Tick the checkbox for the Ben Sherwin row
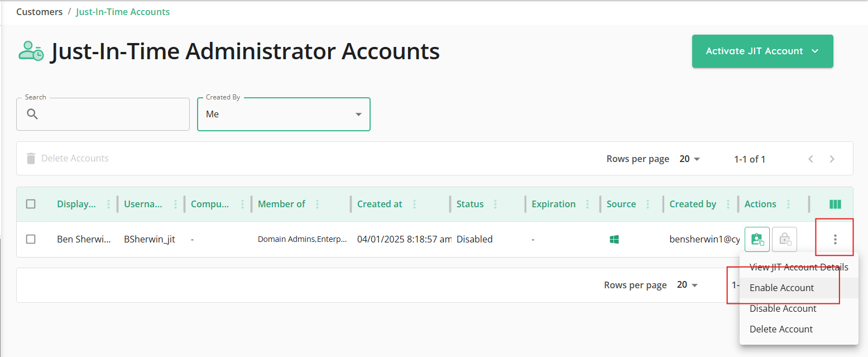Image resolution: width=868 pixels, height=357 pixels. [x=31, y=239]
